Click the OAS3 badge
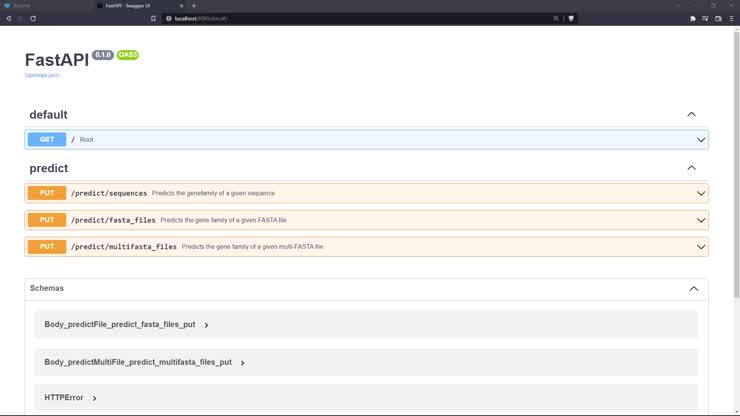 pyautogui.click(x=127, y=55)
